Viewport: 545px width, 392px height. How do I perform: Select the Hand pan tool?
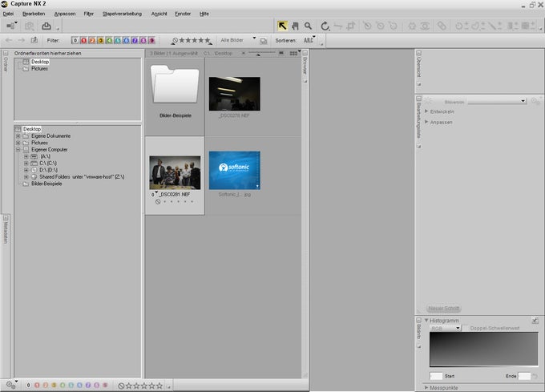coord(295,26)
